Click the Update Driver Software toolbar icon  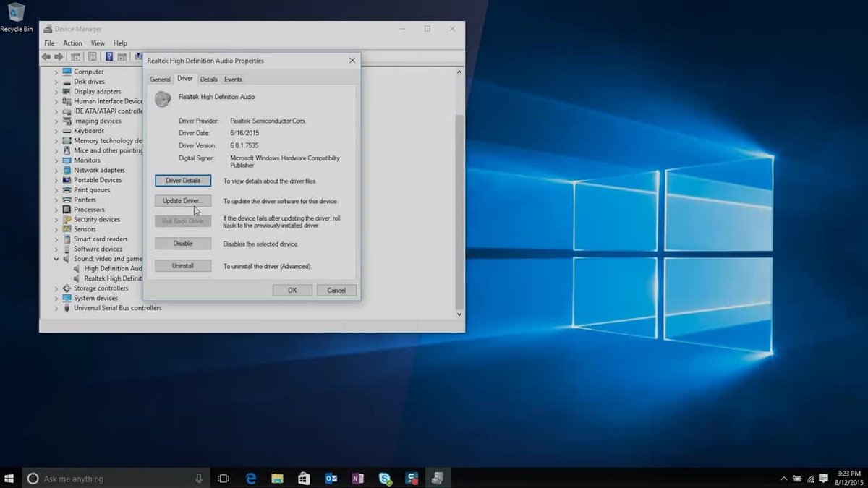[x=139, y=56]
